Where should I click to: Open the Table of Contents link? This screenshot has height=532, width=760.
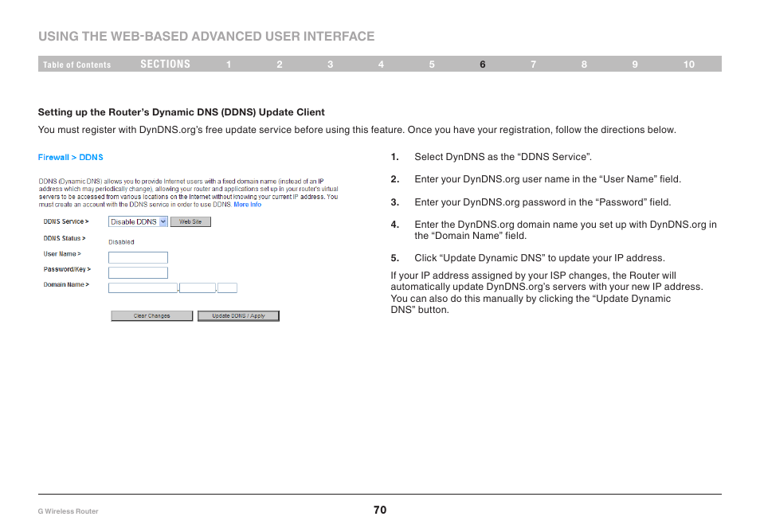point(76,65)
